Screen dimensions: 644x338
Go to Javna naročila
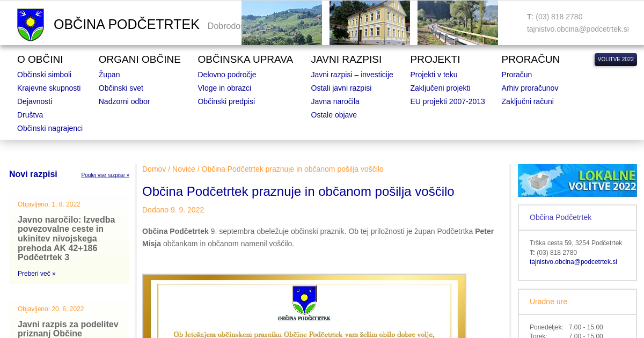tap(335, 101)
